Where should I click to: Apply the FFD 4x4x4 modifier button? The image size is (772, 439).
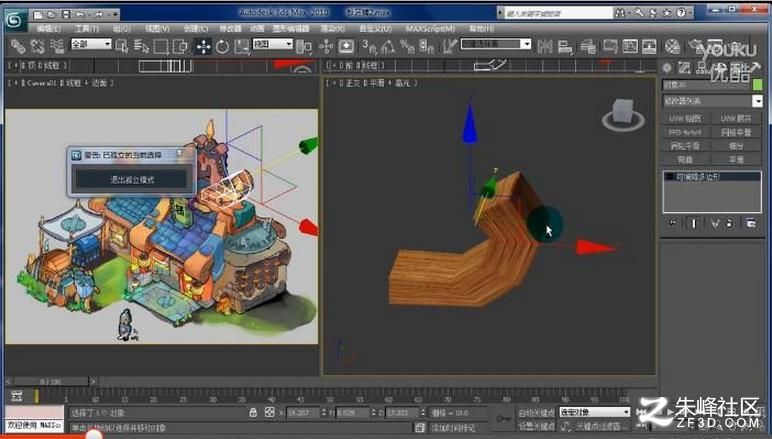(685, 132)
